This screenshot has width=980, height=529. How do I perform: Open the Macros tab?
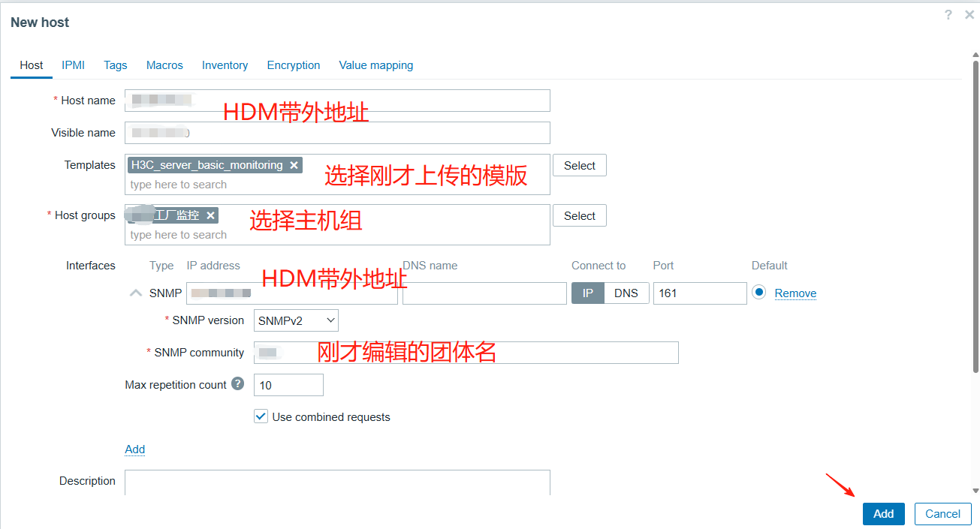(164, 65)
